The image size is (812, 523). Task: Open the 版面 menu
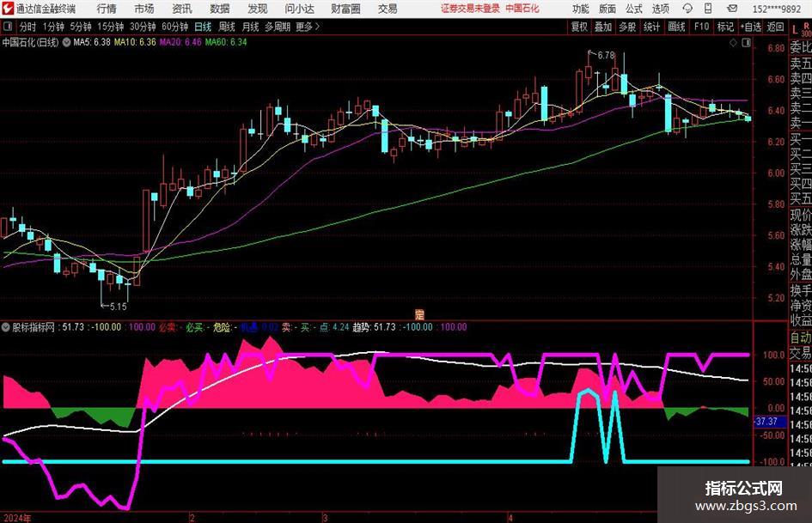click(x=607, y=9)
